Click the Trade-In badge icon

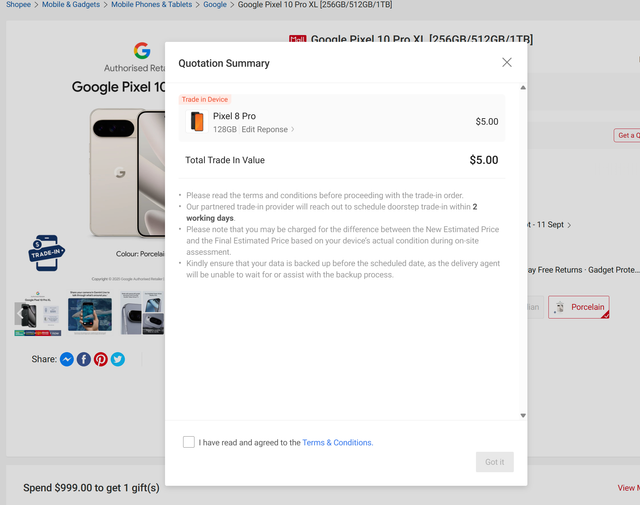(x=46, y=253)
